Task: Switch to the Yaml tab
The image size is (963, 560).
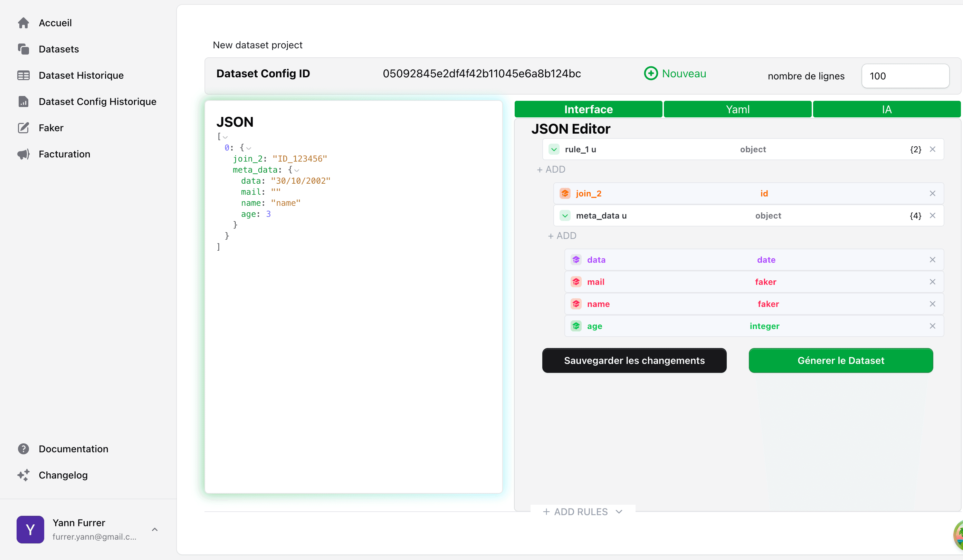Action: coord(737,110)
